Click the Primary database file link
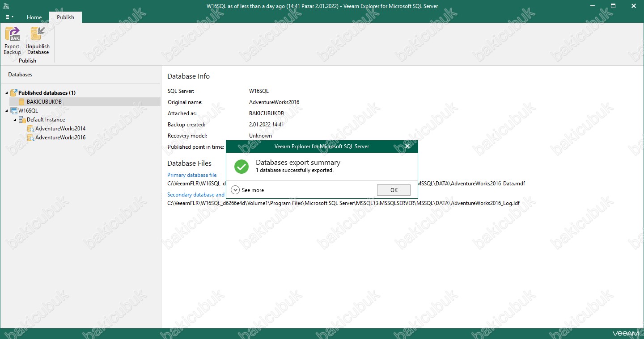Viewport: 644px width, 339px height. 192,175
